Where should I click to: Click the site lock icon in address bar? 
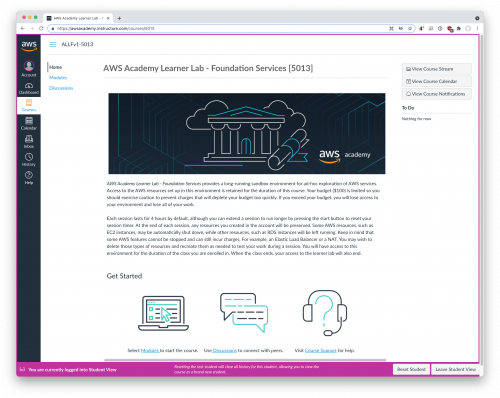coord(53,28)
